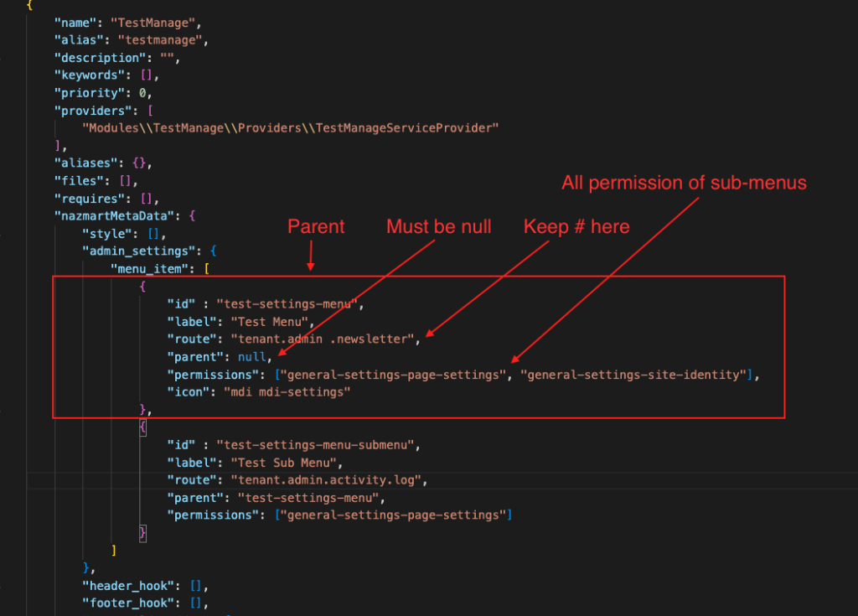Image resolution: width=858 pixels, height=616 pixels.
Task: Select the TestManageServiceProvider string
Action: (291, 128)
